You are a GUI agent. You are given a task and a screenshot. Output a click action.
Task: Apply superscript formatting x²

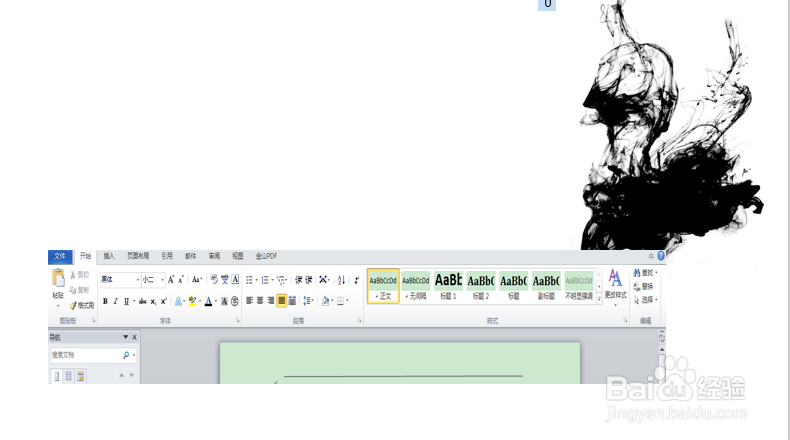point(163,301)
